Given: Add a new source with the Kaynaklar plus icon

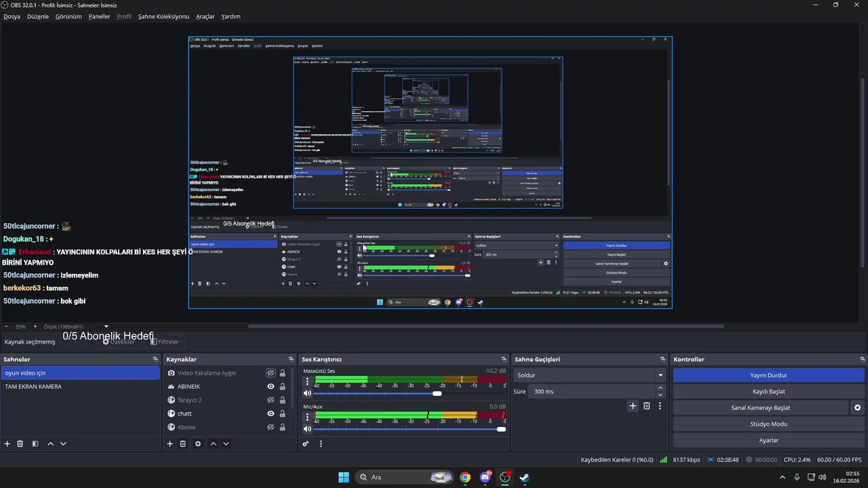Looking at the screenshot, I should (170, 444).
